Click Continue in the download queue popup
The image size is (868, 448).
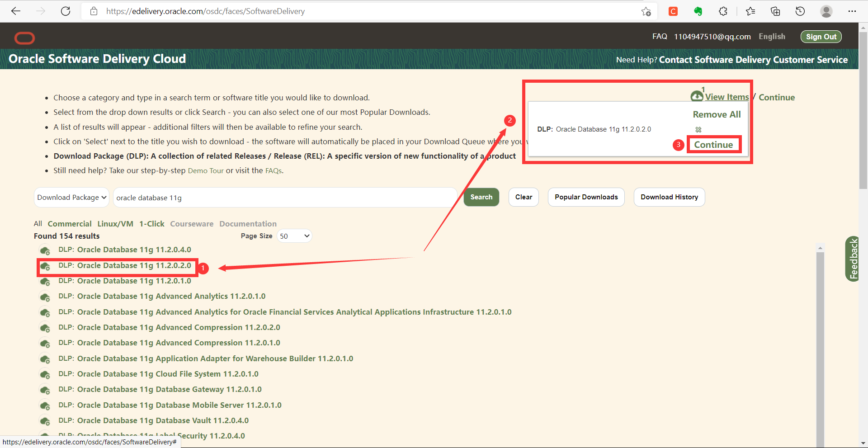point(713,145)
